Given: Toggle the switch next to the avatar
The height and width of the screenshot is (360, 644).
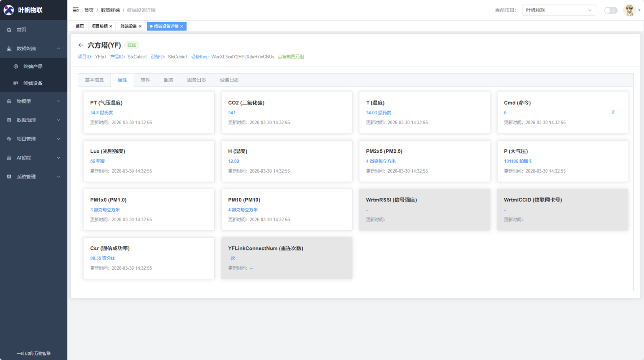Looking at the screenshot, I should [610, 10].
